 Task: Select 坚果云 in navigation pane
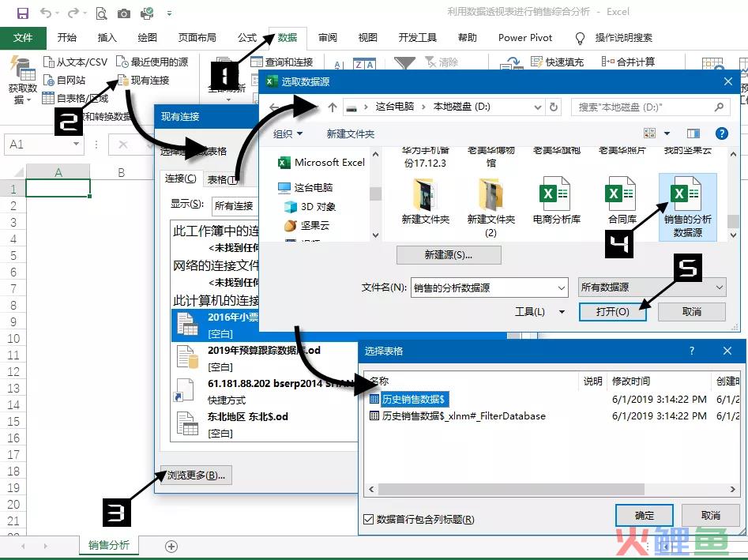pyautogui.click(x=306, y=225)
